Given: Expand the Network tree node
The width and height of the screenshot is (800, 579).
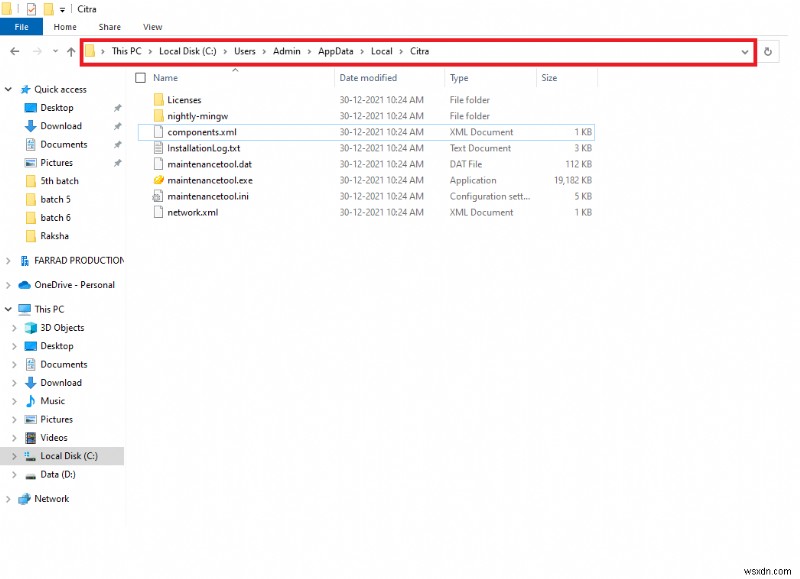Looking at the screenshot, I should pyautogui.click(x=8, y=499).
